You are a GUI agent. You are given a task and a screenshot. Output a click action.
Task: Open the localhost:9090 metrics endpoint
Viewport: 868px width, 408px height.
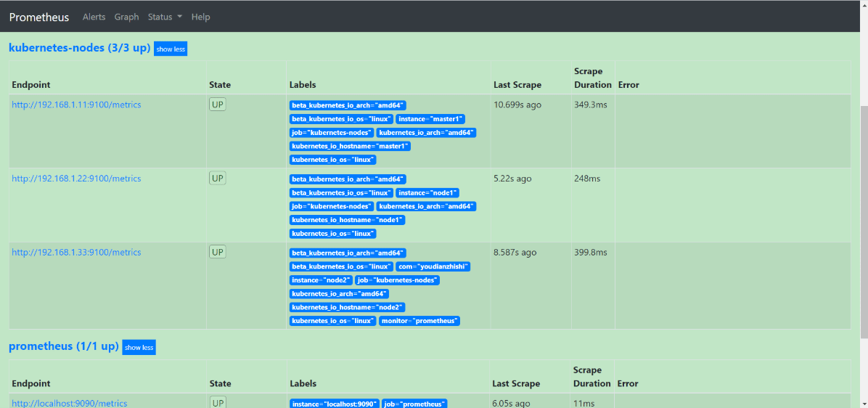[x=70, y=404]
